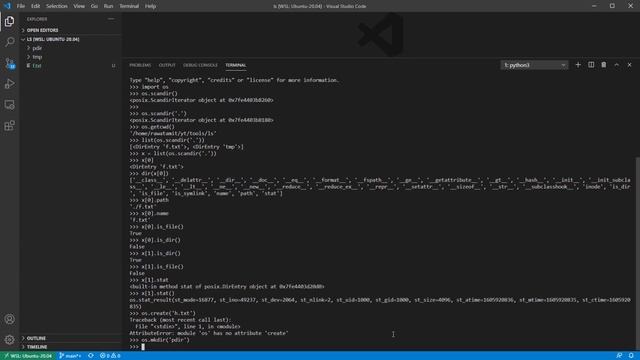This screenshot has width=640, height=360.
Task: Create a new terminal with plus icon
Action: 578,65
